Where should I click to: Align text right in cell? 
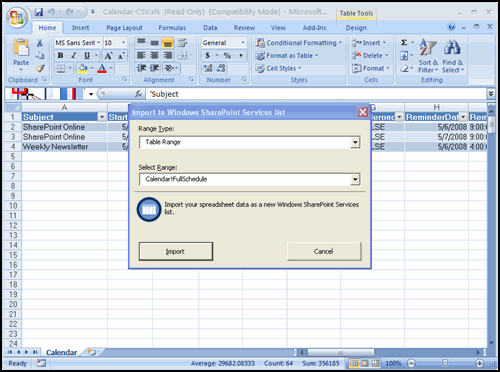168,55
